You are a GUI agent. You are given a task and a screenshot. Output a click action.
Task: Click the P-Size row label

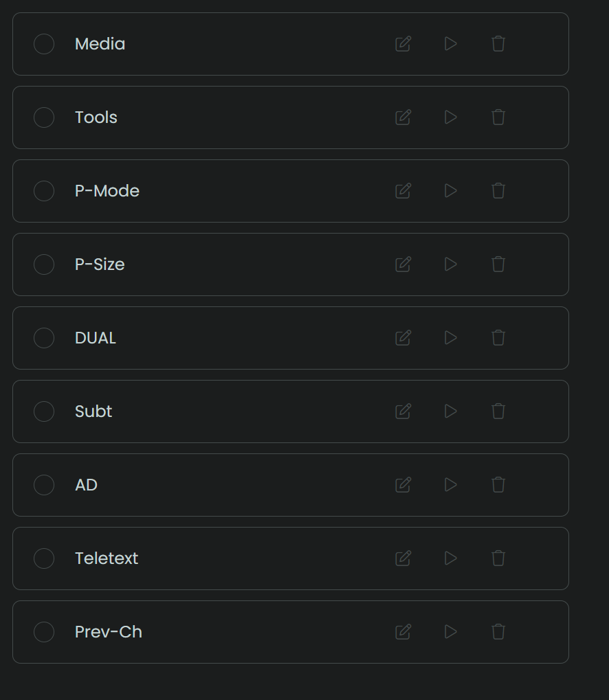100,264
